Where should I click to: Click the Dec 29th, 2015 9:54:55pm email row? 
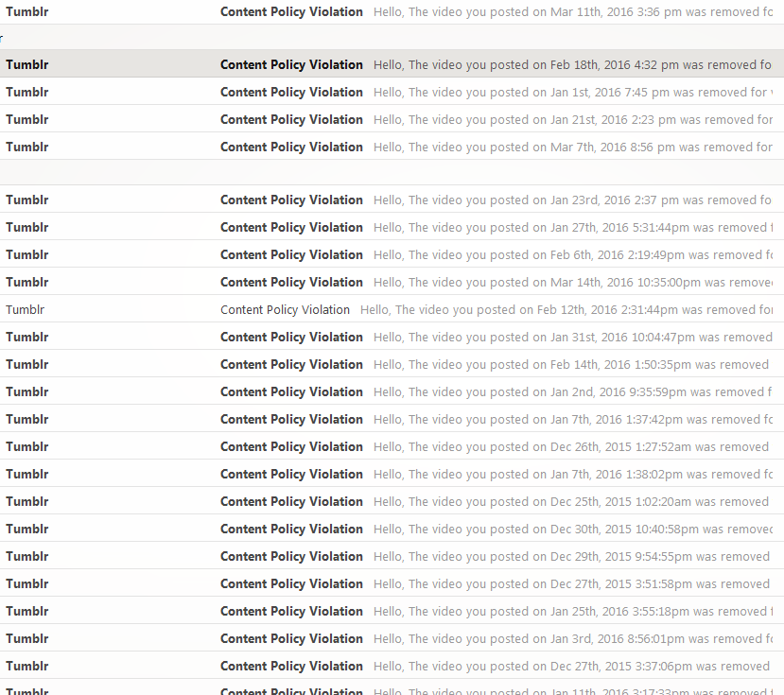click(x=392, y=556)
